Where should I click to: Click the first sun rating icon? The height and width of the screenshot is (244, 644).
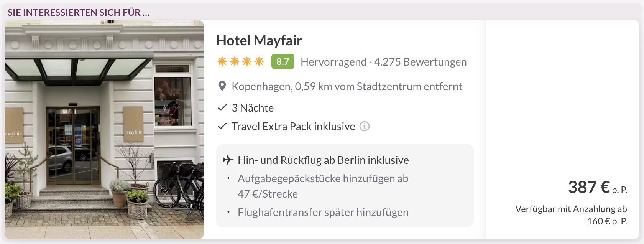222,61
